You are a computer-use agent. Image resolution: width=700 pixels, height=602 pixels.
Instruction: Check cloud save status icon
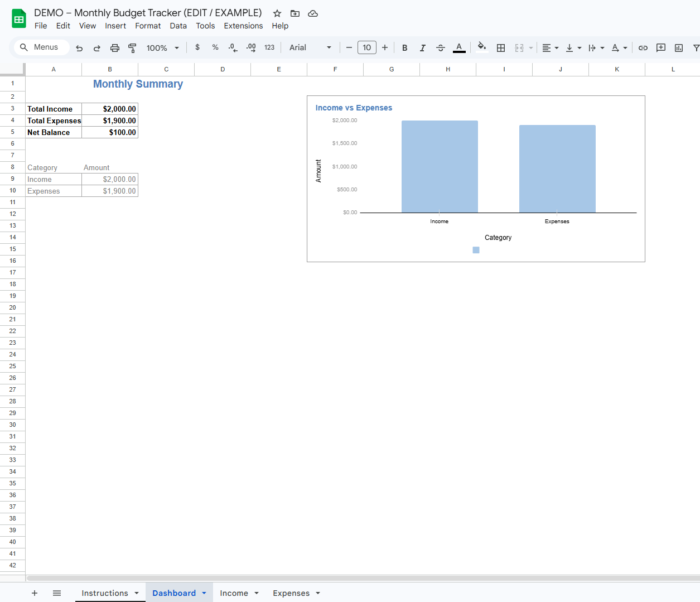(x=313, y=13)
